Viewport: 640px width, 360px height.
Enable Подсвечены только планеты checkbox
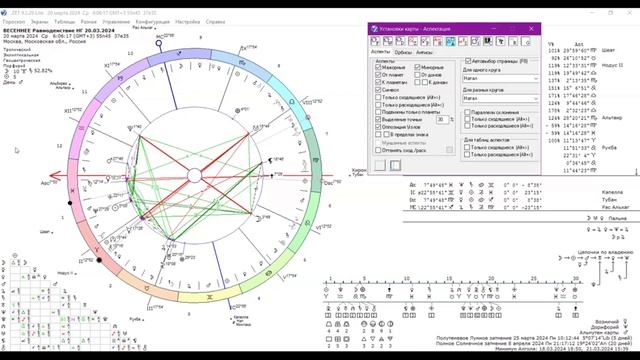pos(378,112)
